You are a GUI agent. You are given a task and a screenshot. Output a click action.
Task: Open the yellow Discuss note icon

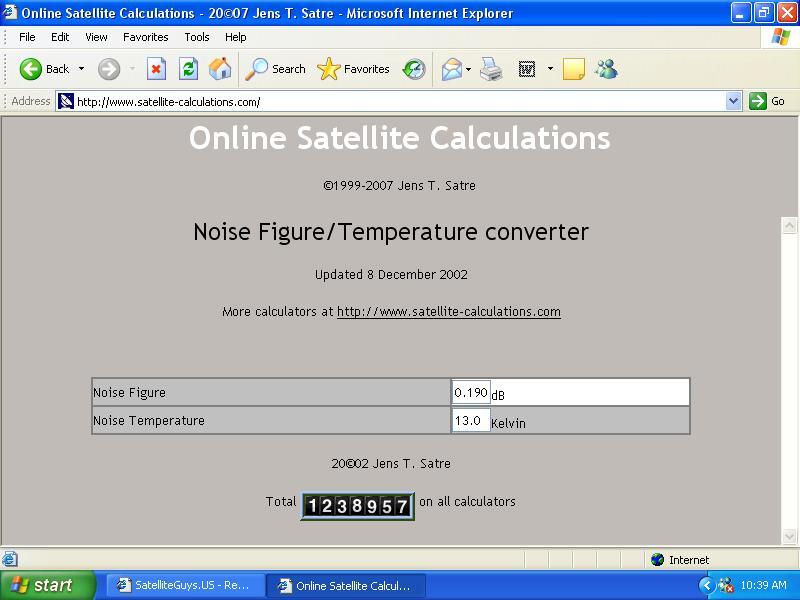click(573, 69)
